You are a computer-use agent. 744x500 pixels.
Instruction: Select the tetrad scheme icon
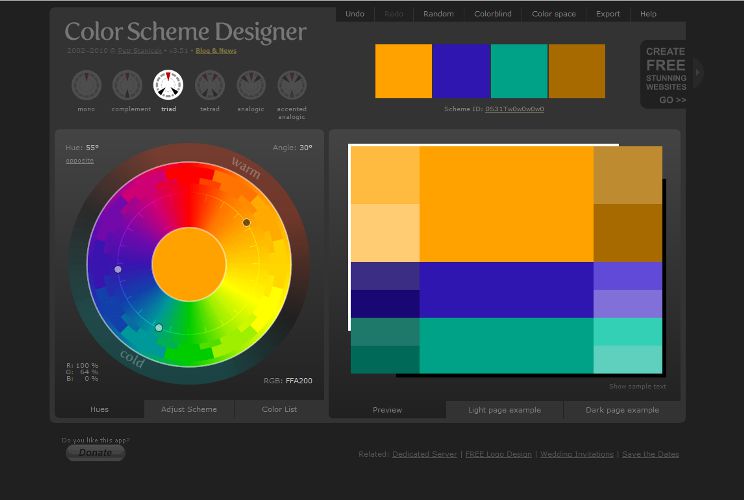pyautogui.click(x=210, y=85)
